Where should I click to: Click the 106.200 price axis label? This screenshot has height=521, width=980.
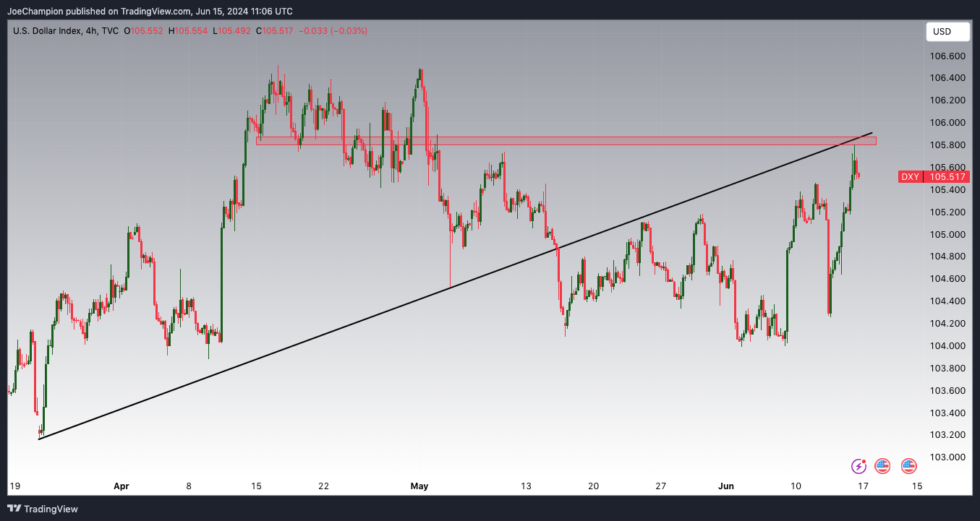[x=947, y=100]
